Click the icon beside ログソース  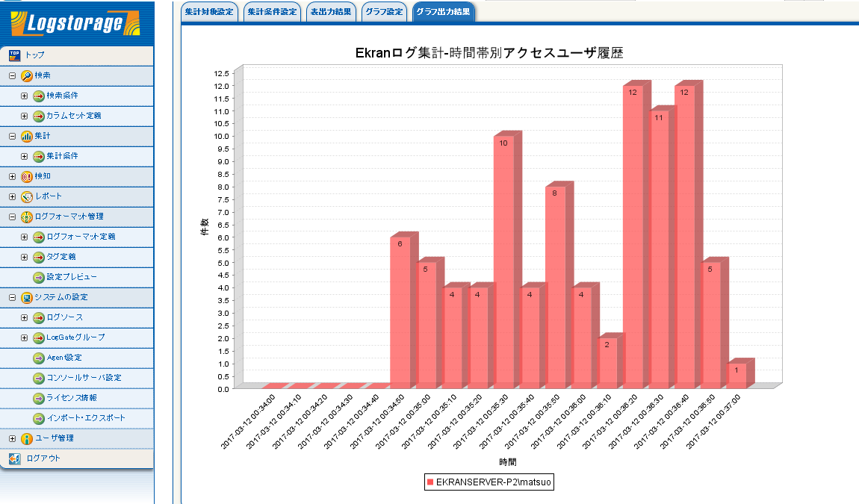pos(38,318)
